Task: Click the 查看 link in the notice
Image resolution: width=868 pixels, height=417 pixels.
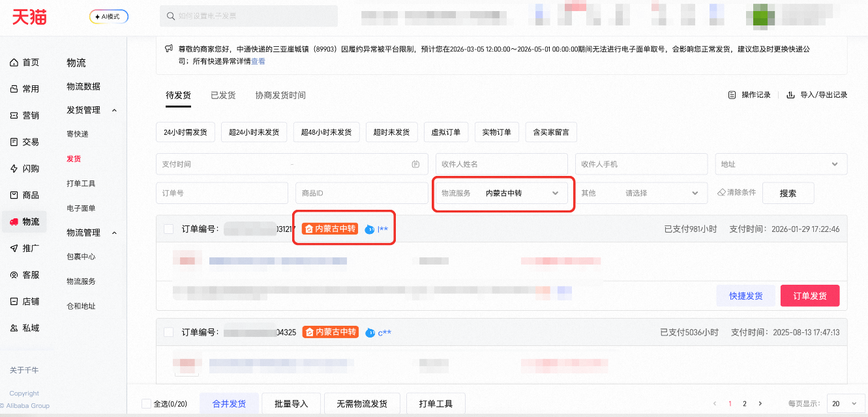Action: coord(258,61)
